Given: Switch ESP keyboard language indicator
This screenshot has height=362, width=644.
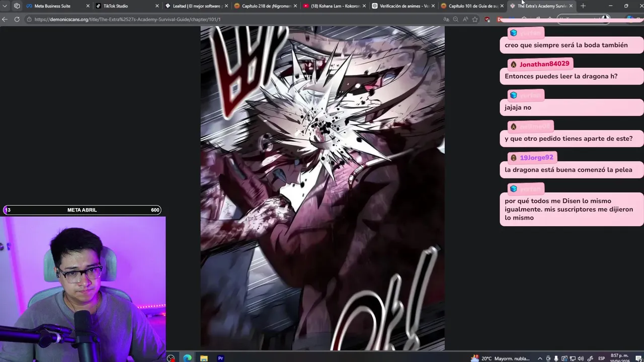Looking at the screenshot, I should (601, 358).
